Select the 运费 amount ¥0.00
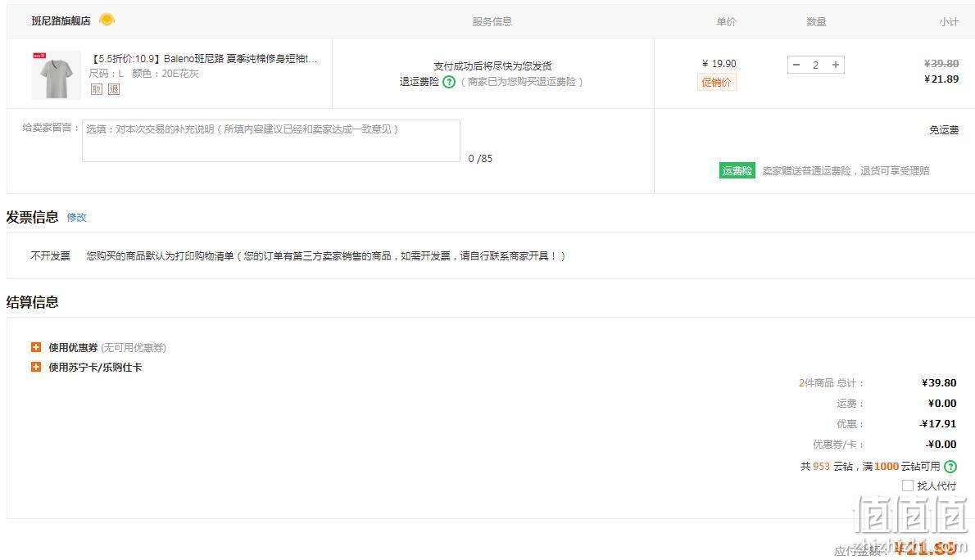Screen dimensions: 975x560 [x=942, y=404]
